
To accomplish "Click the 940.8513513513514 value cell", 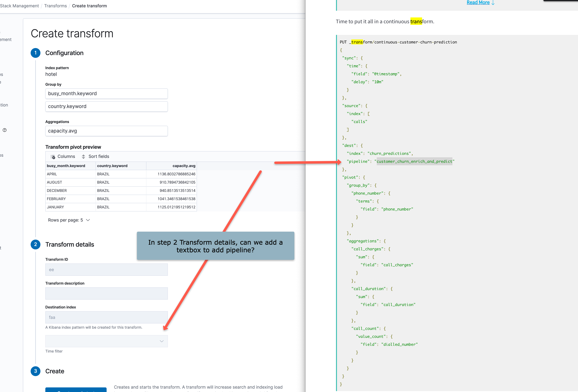I will click(171, 190).
